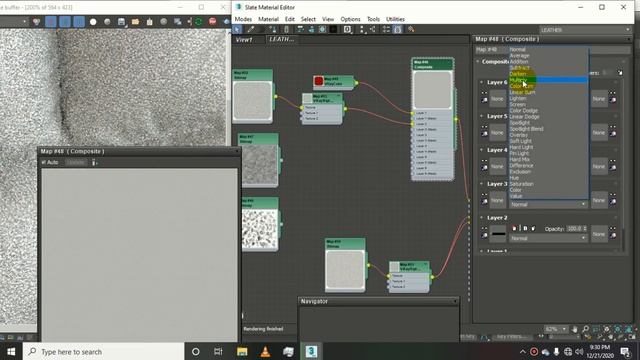Click the zoom magnifier tool in Slate navigation
Viewport: 640px width, 360px height.
[x=586, y=329]
